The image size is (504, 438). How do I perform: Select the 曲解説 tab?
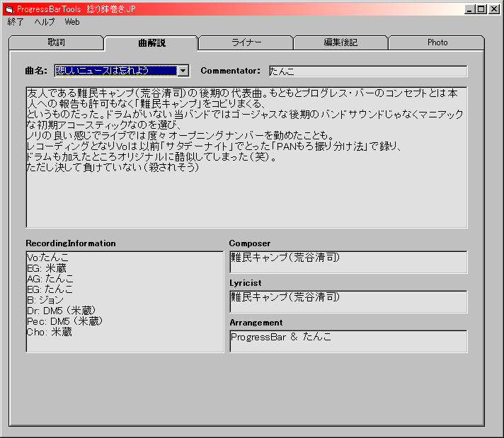tap(151, 42)
